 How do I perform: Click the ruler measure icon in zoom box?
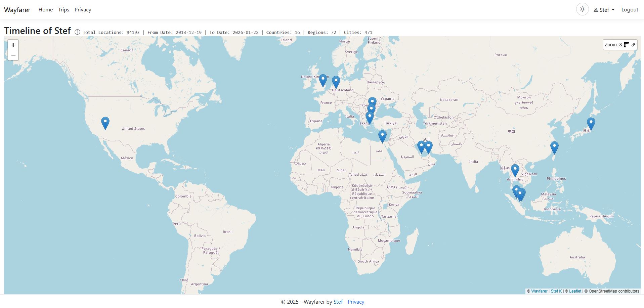pos(626,45)
